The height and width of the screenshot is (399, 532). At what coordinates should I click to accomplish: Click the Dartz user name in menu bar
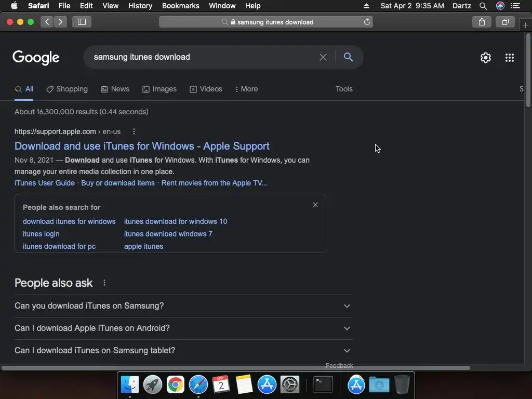point(462,6)
